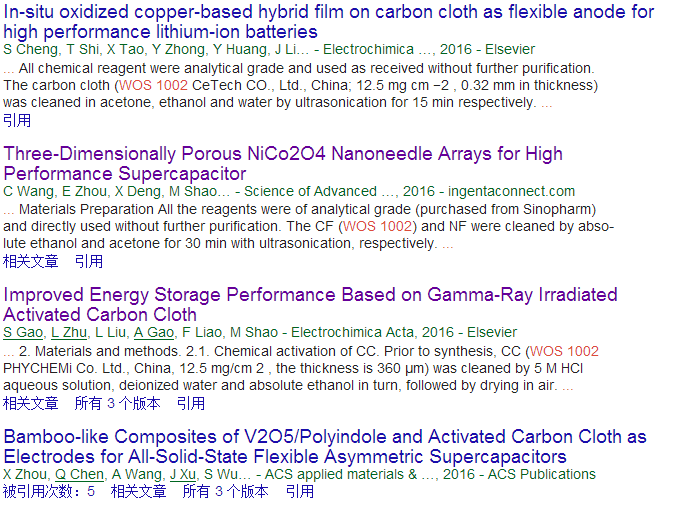The height and width of the screenshot is (508, 676).
Task: Click 引用 under the Gamma-Ray Irradiated result
Action: tap(191, 403)
